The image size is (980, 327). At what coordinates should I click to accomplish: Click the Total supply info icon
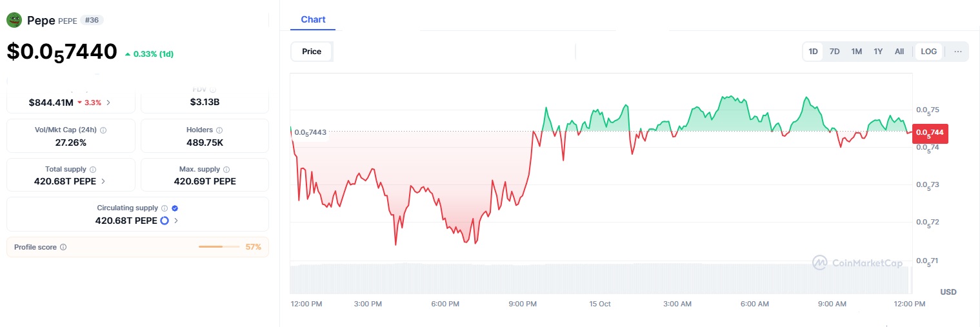click(92, 170)
